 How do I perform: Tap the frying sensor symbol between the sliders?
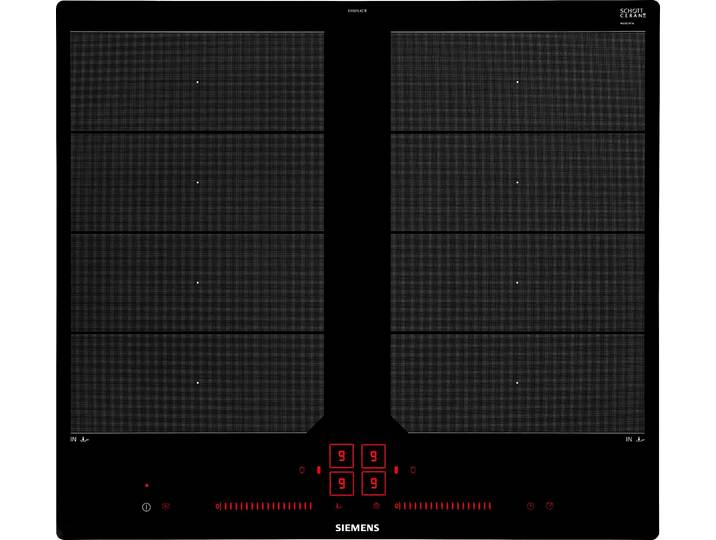[x=338, y=506]
